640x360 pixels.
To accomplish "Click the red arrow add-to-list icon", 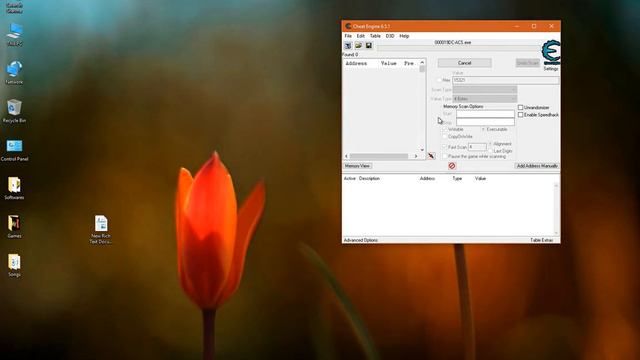I will [431, 156].
